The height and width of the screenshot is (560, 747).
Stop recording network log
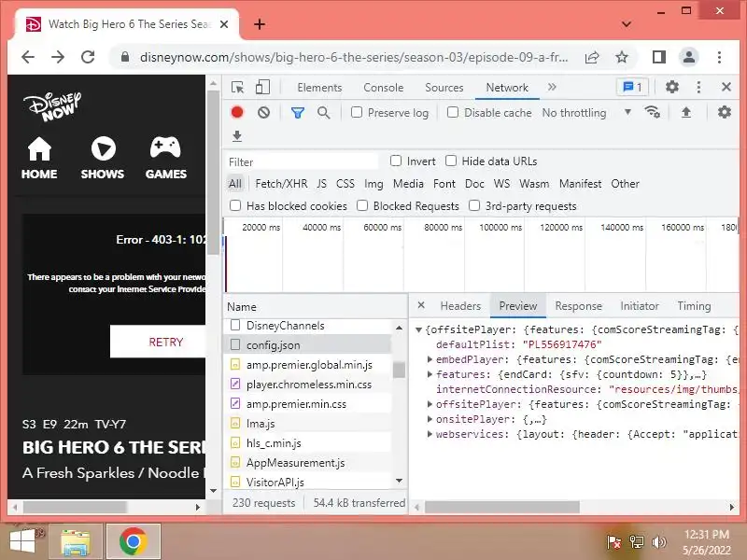pos(237,112)
